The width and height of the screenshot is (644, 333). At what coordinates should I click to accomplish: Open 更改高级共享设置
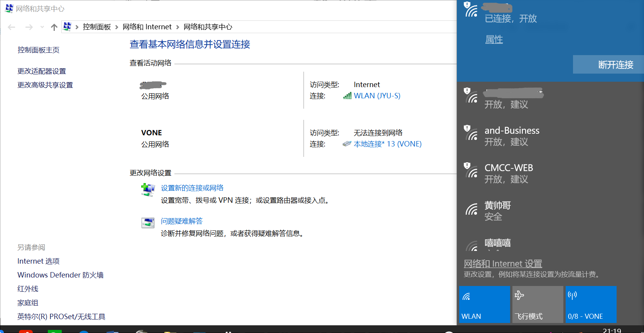(x=45, y=85)
